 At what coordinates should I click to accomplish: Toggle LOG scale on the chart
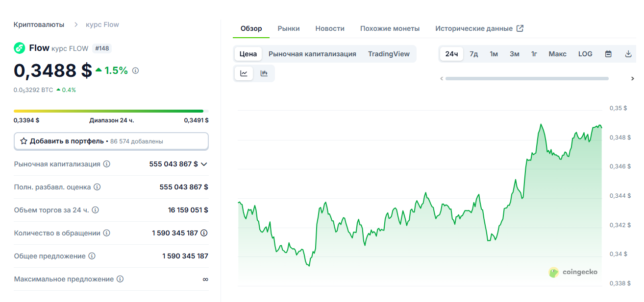coord(585,54)
